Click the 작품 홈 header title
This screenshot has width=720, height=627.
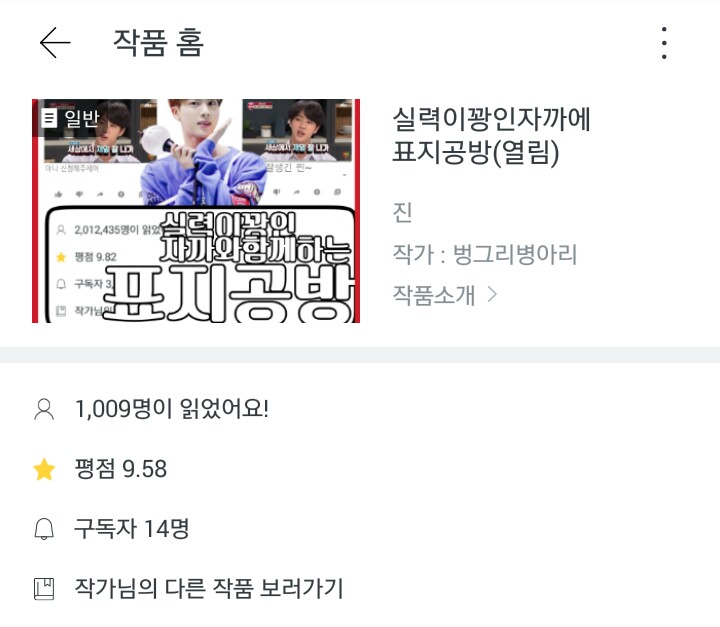[158, 43]
